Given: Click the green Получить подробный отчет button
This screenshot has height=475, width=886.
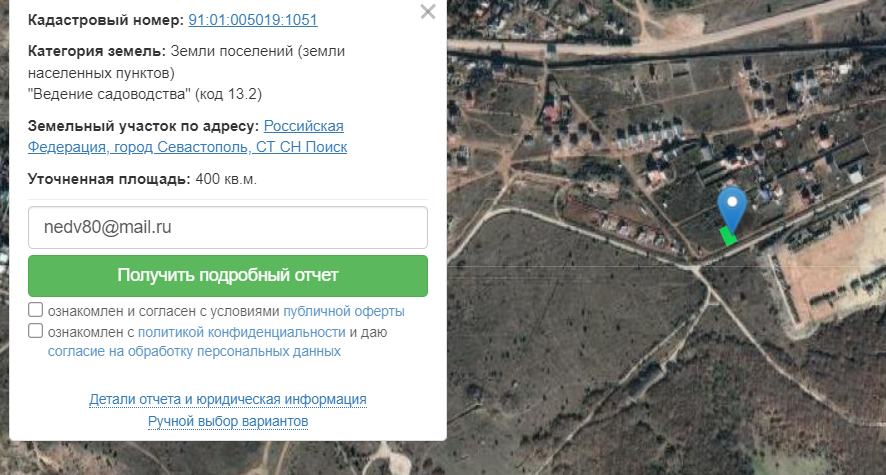Looking at the screenshot, I should pos(228,276).
